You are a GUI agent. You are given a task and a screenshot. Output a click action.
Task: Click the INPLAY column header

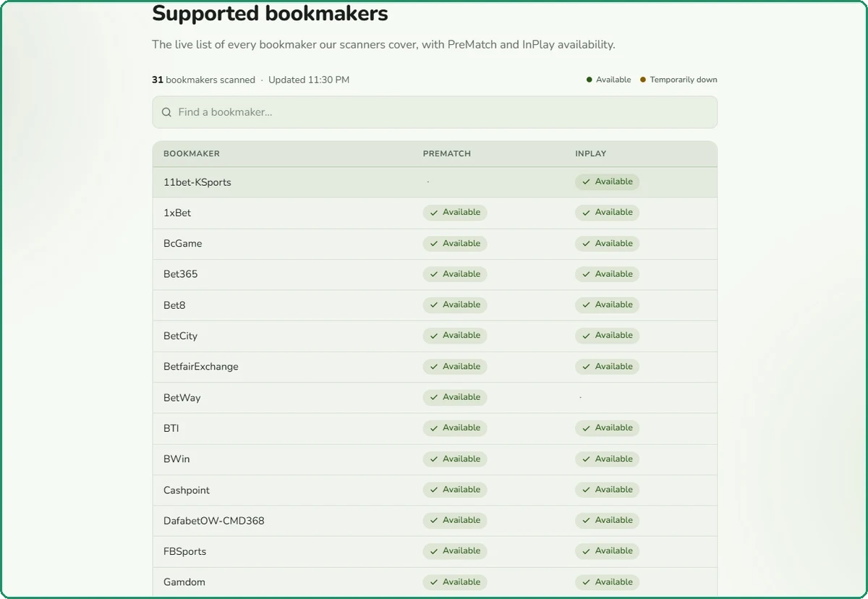[591, 154]
